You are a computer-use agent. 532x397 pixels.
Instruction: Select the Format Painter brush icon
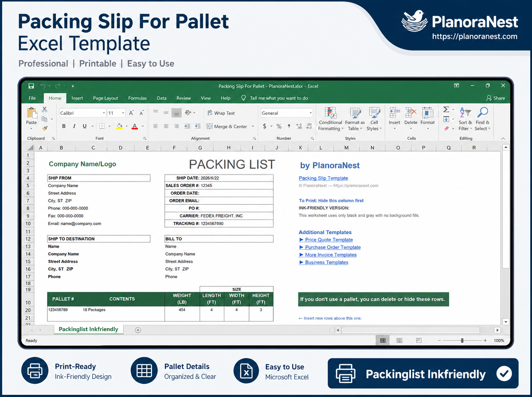(44, 128)
